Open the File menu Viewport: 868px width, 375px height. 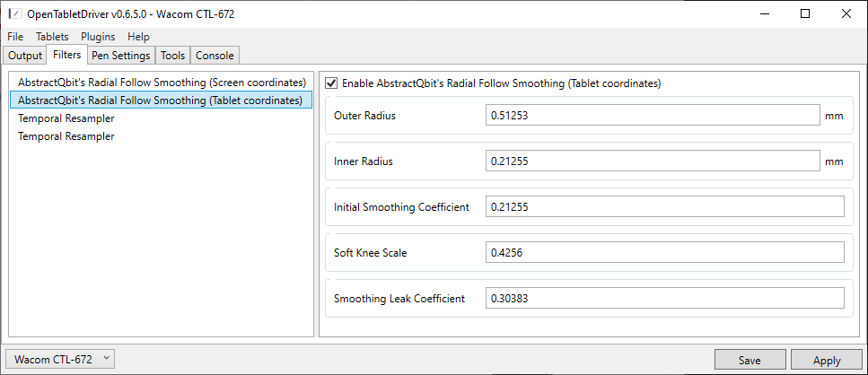tap(15, 37)
